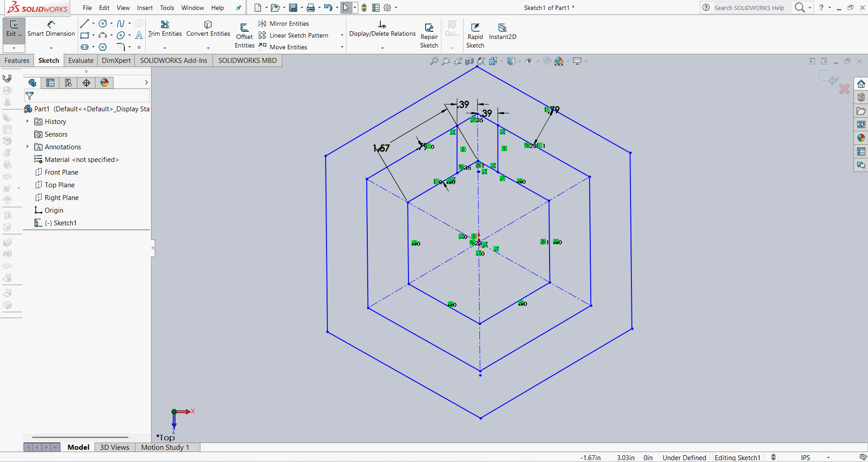Open Linear Sketch Pattern dropdown arrow

(x=342, y=35)
